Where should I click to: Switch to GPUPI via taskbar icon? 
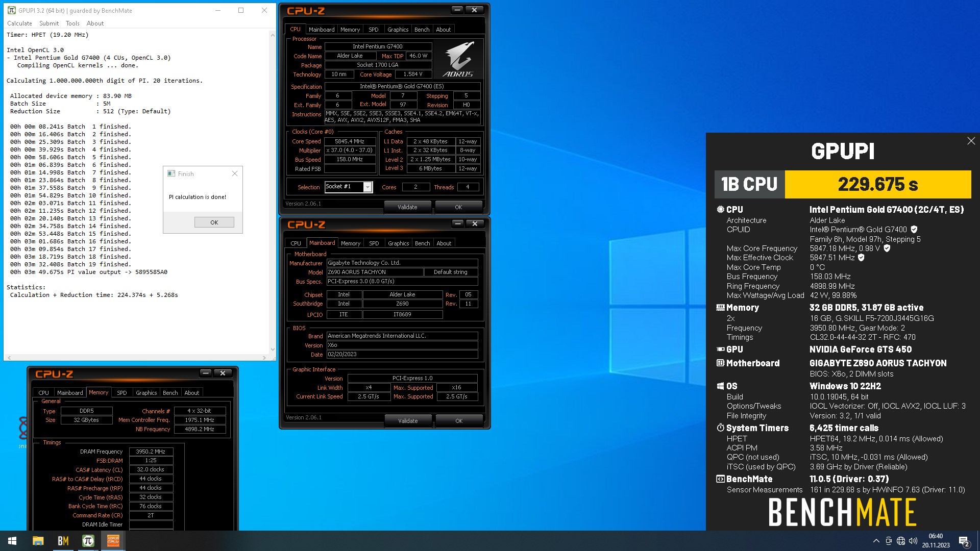(88, 541)
